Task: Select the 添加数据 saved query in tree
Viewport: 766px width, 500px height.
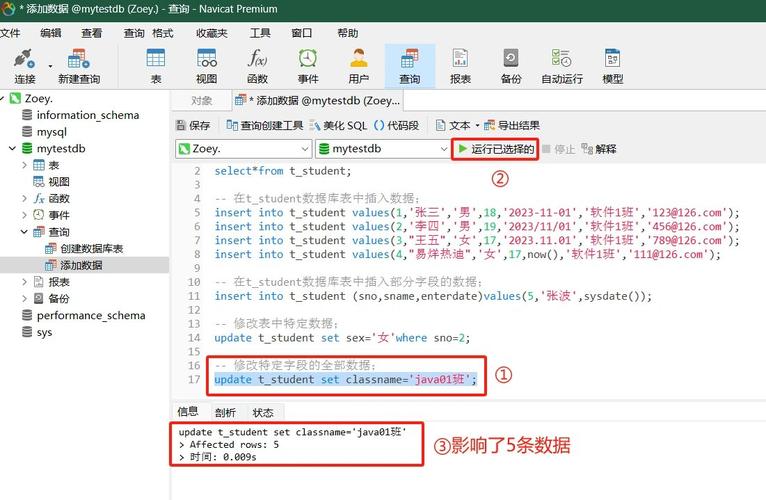Action: click(x=81, y=265)
